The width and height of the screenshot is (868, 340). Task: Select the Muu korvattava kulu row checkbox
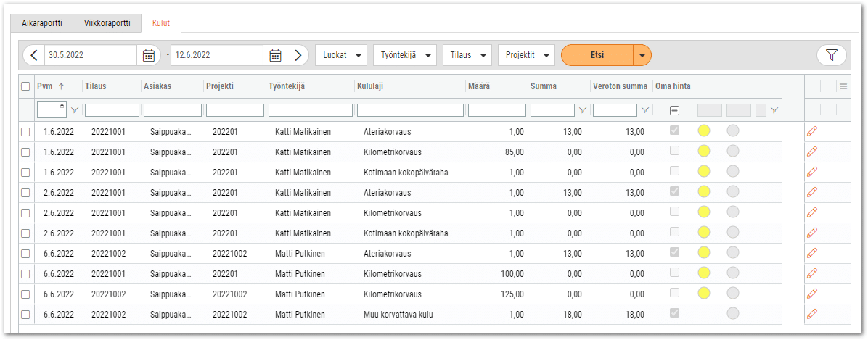(x=25, y=314)
